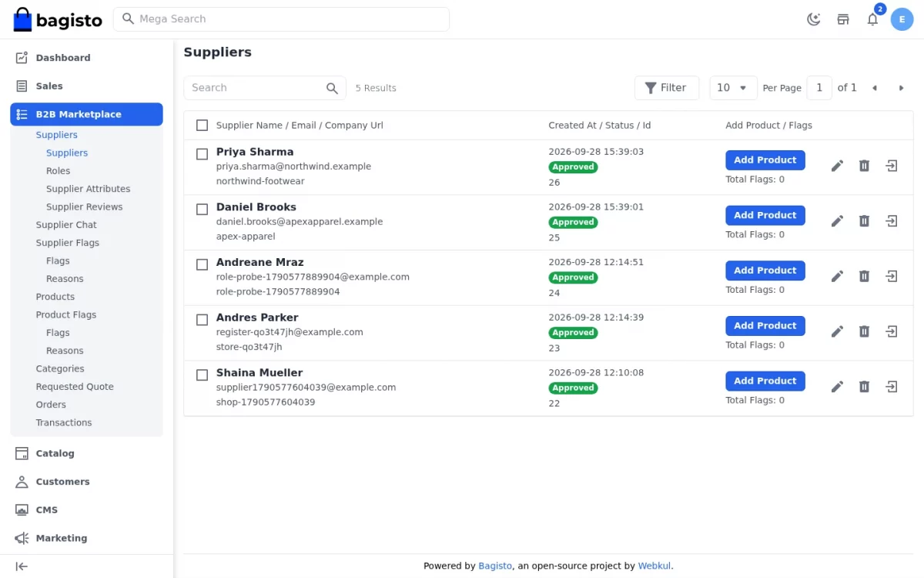
Task: Open Sales menu in sidebar
Action: coord(86,86)
